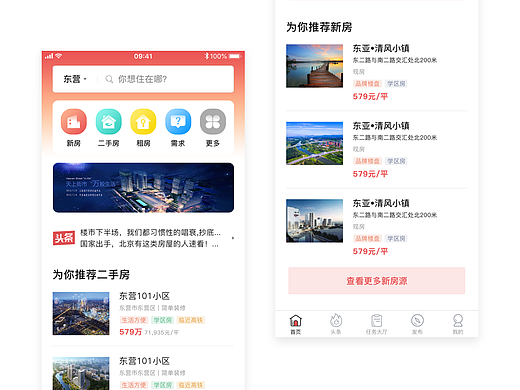Open 东亚•清风小镇 title beside the pier photo
Screen dimensions: 520x390
tap(381, 48)
